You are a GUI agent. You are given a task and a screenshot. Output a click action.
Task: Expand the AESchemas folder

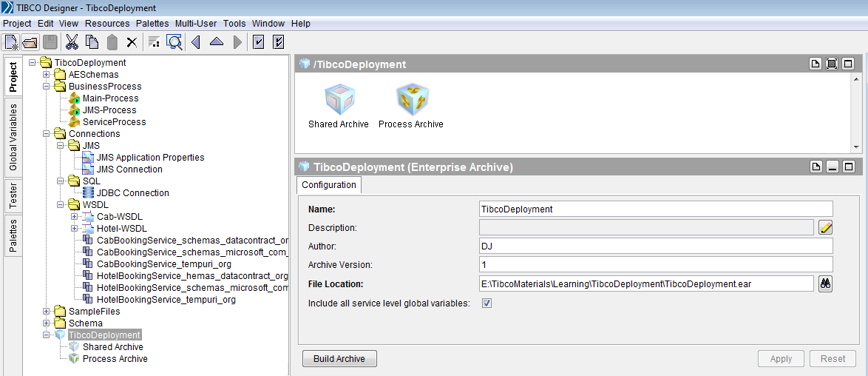pyautogui.click(x=46, y=74)
